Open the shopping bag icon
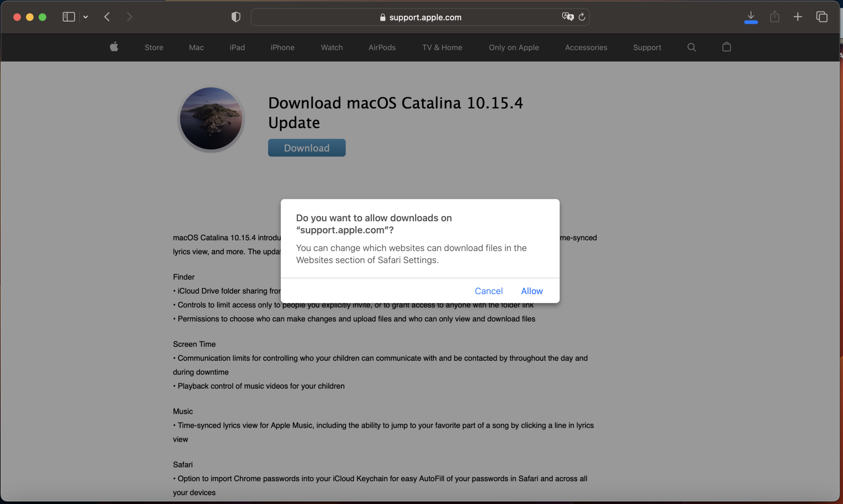Screen dimensions: 843x504 point(726,47)
